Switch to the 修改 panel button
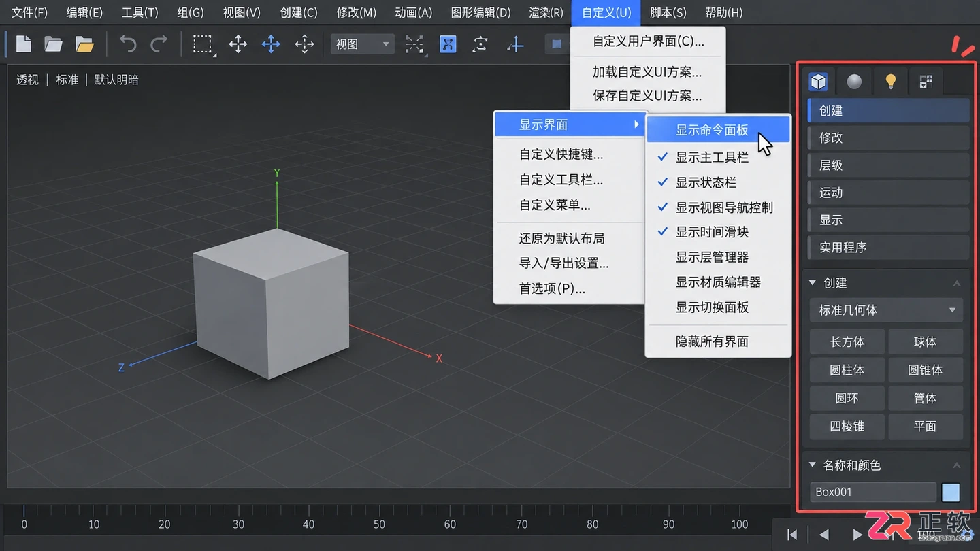The height and width of the screenshot is (551, 980). coord(889,137)
